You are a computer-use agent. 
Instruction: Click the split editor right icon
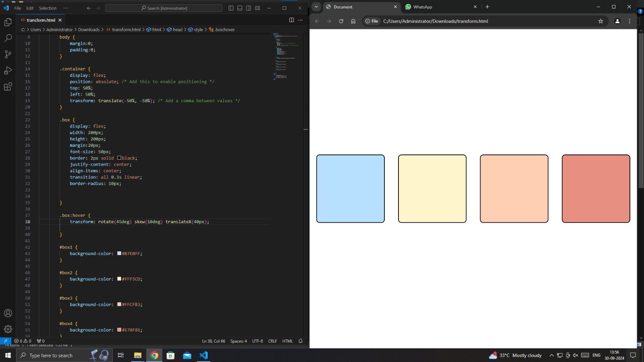291,20
